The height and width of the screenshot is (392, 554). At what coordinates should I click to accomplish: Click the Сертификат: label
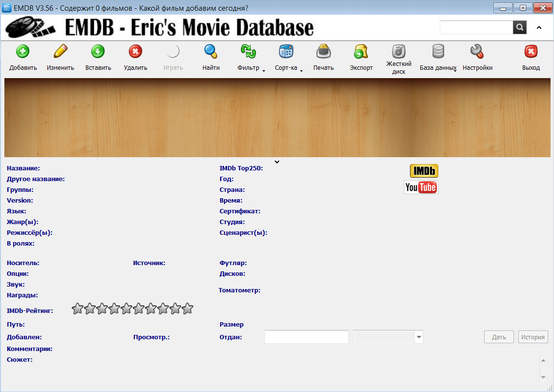(x=240, y=211)
